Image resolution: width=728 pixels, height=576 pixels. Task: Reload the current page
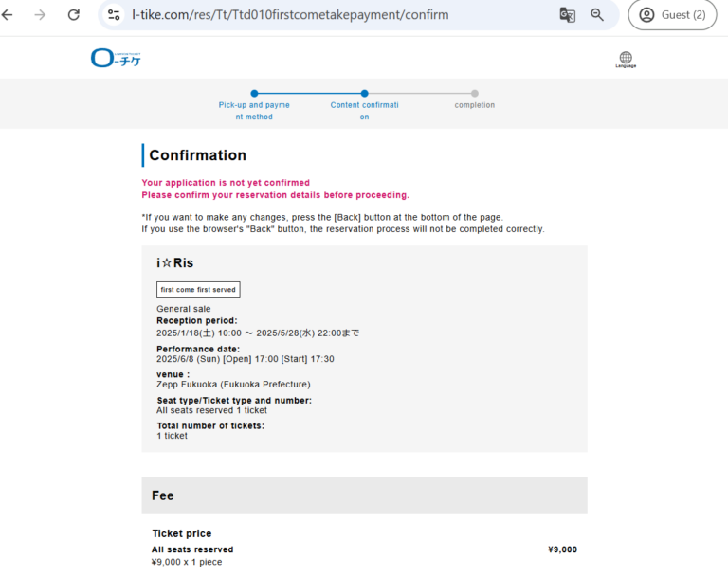[74, 15]
